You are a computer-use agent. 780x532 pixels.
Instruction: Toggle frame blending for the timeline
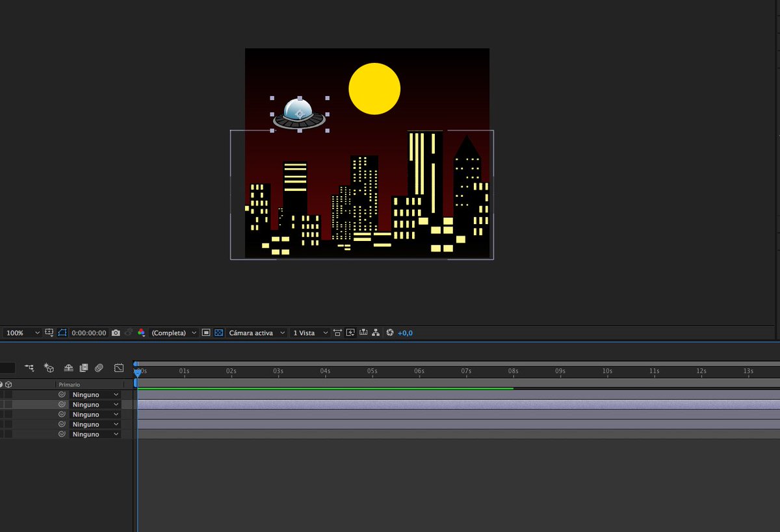pyautogui.click(x=84, y=368)
